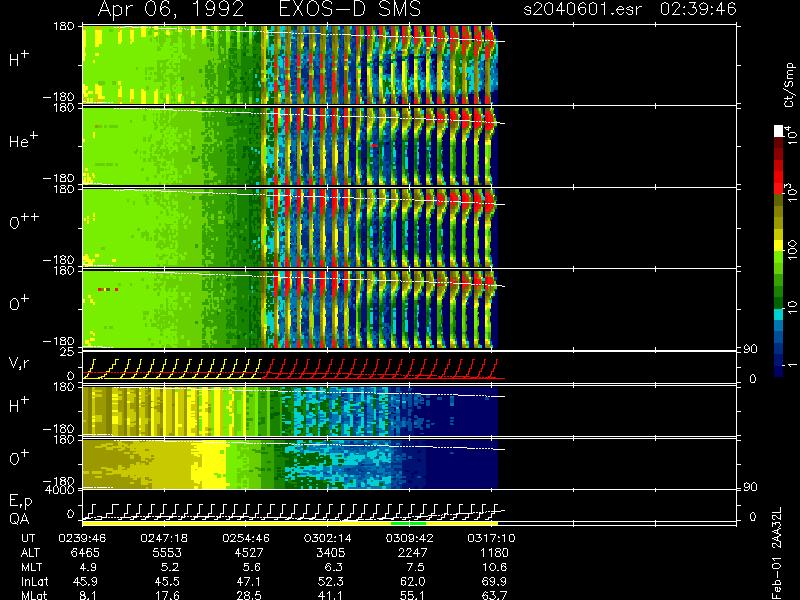Click the InLat value "45.9"
The height and width of the screenshot is (600, 800).
[85, 581]
